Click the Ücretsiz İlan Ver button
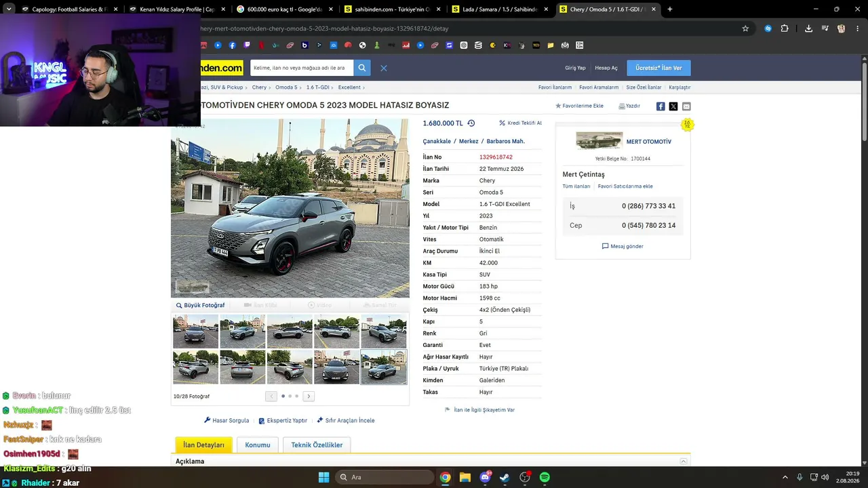Image resolution: width=868 pixels, height=488 pixels. pos(658,68)
